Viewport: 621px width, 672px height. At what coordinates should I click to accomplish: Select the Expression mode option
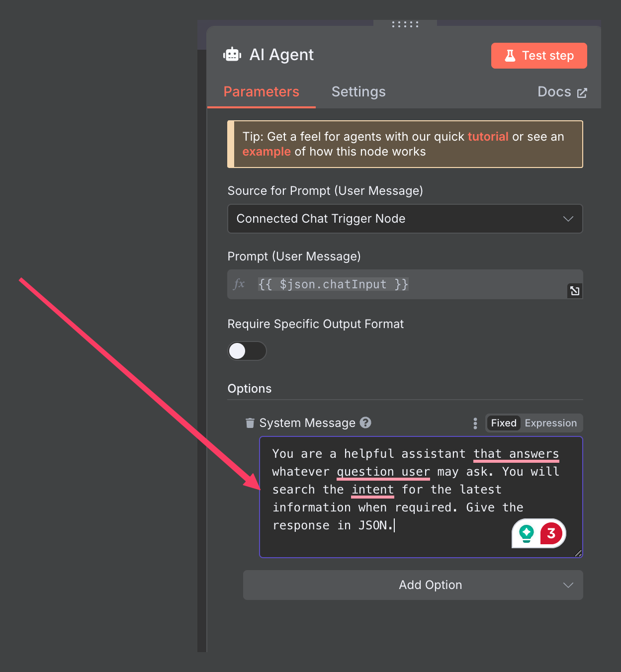(551, 423)
